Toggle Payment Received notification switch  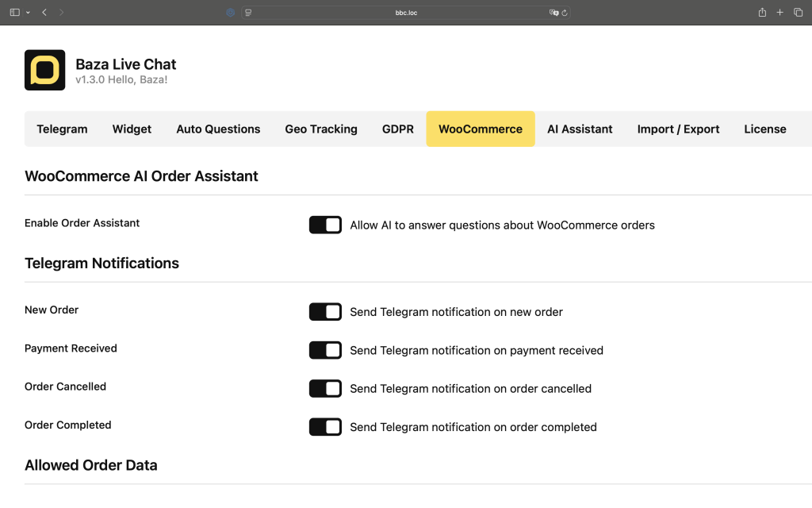[325, 350]
